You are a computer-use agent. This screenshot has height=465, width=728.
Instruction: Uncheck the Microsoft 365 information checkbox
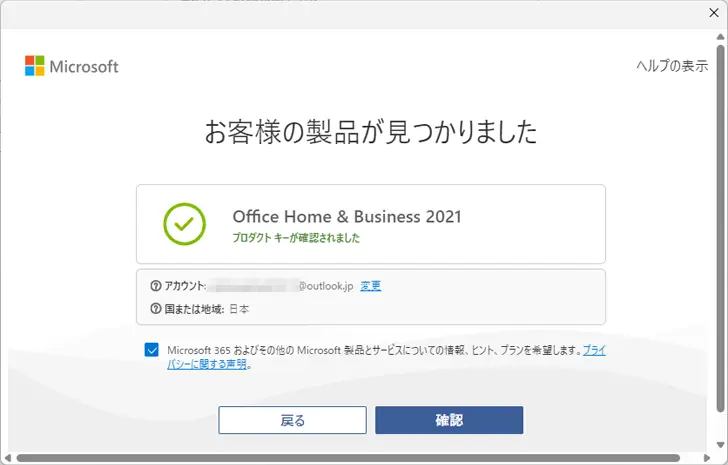coord(151,350)
